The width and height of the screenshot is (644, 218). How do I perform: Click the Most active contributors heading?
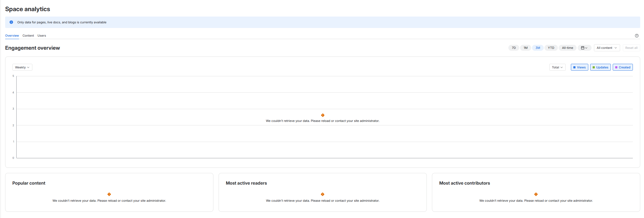[x=465, y=183]
